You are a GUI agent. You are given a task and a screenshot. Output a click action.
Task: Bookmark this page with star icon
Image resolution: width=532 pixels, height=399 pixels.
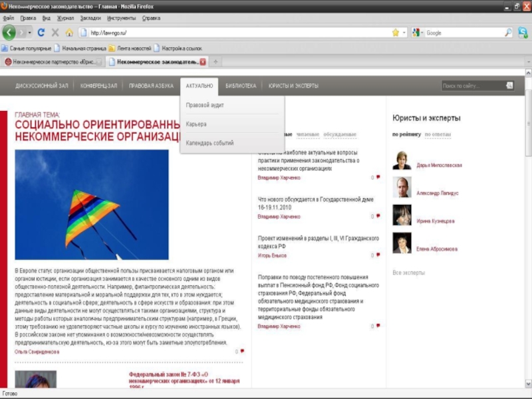395,33
